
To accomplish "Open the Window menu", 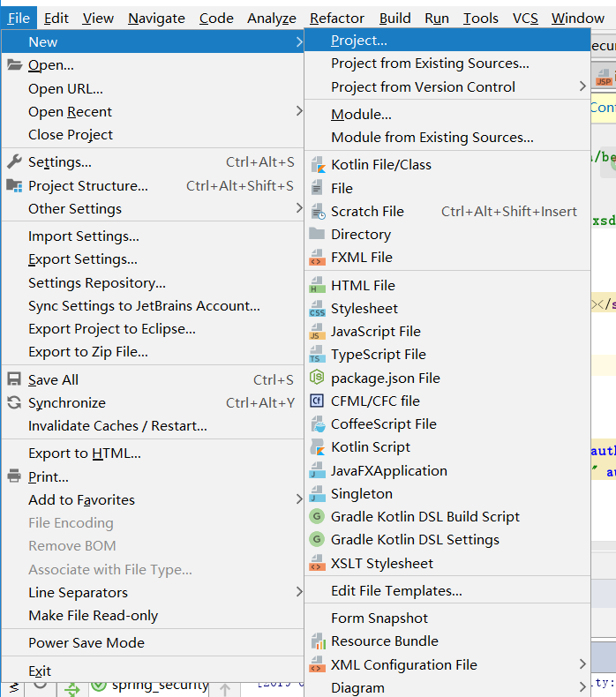I will point(578,19).
